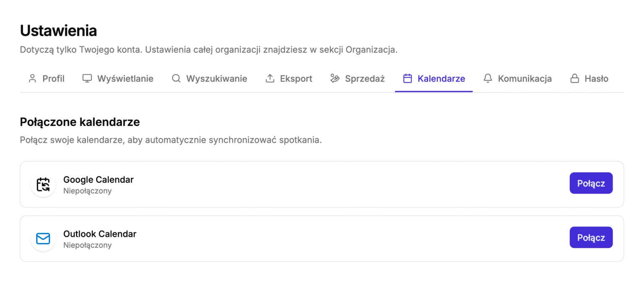Select the Sprzedaż tab
The height and width of the screenshot is (291, 644).
point(357,79)
